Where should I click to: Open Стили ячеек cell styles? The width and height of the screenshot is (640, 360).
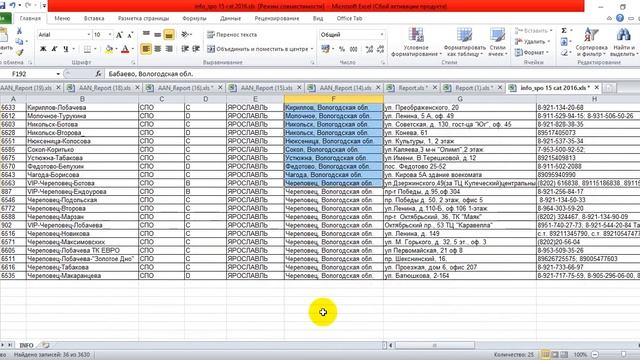pyautogui.click(x=498, y=42)
